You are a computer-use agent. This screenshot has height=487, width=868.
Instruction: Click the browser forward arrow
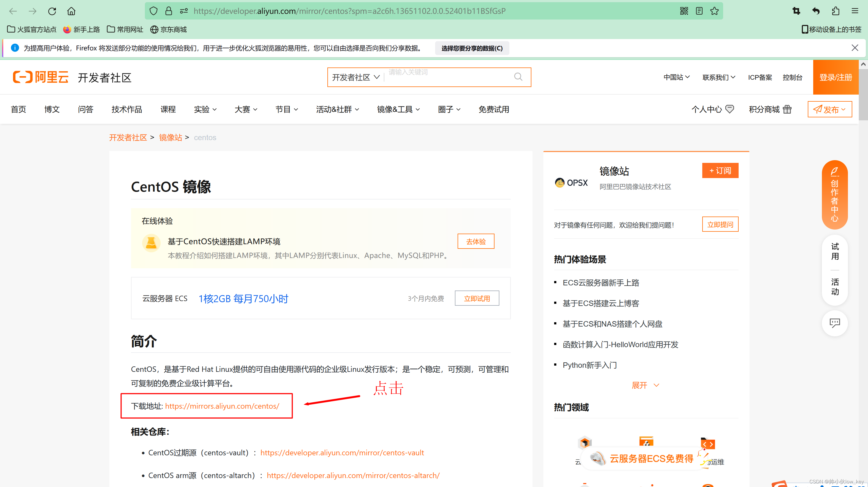tap(32, 11)
